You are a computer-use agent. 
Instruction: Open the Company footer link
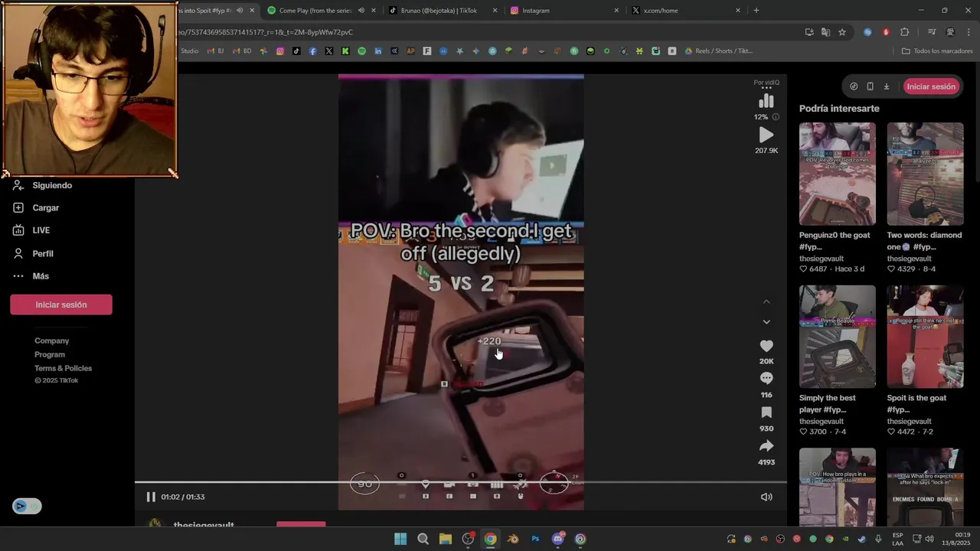pyautogui.click(x=51, y=341)
